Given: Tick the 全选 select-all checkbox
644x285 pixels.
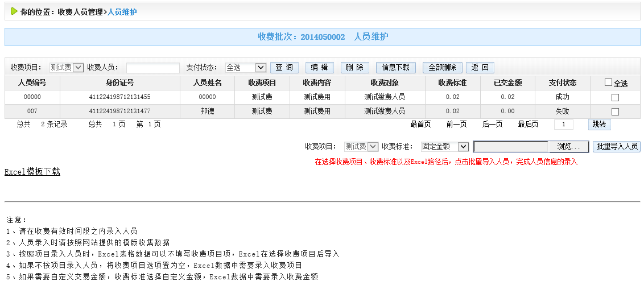Looking at the screenshot, I should [609, 82].
